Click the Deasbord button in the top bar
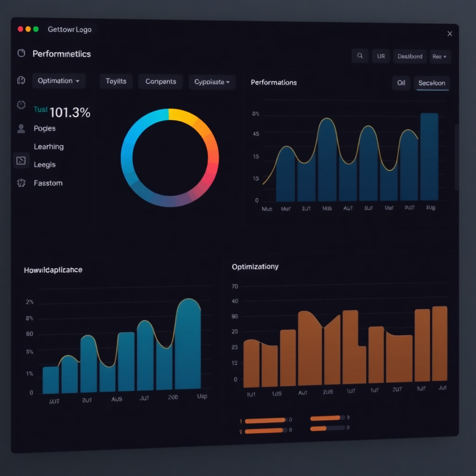The height and width of the screenshot is (476, 476). pos(410,56)
